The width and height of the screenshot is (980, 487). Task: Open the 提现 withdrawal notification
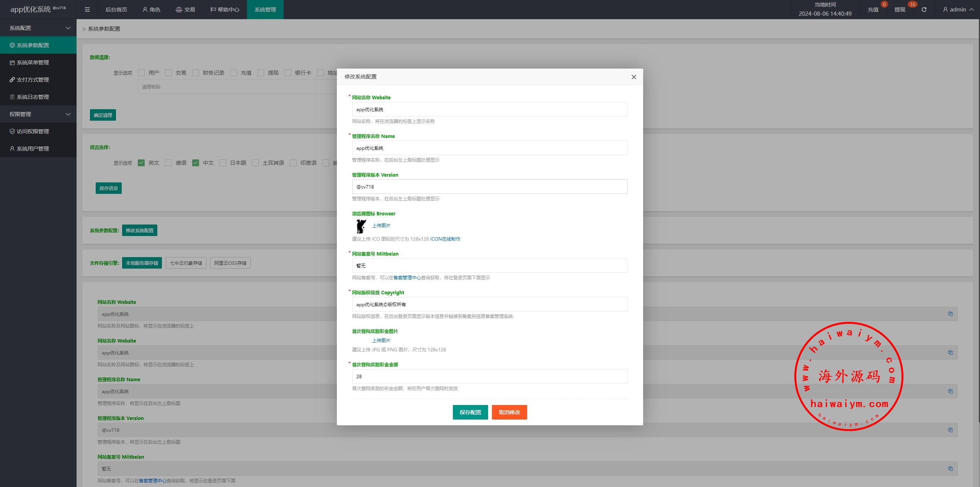tap(900, 10)
